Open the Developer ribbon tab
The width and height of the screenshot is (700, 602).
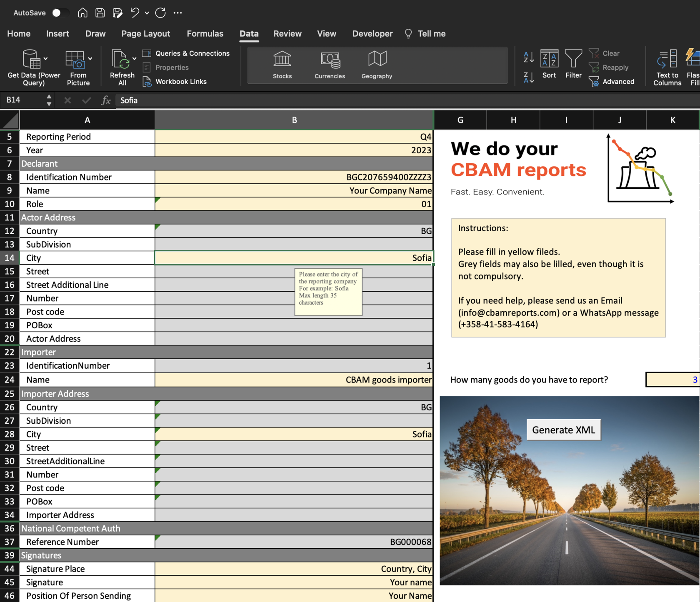click(372, 33)
